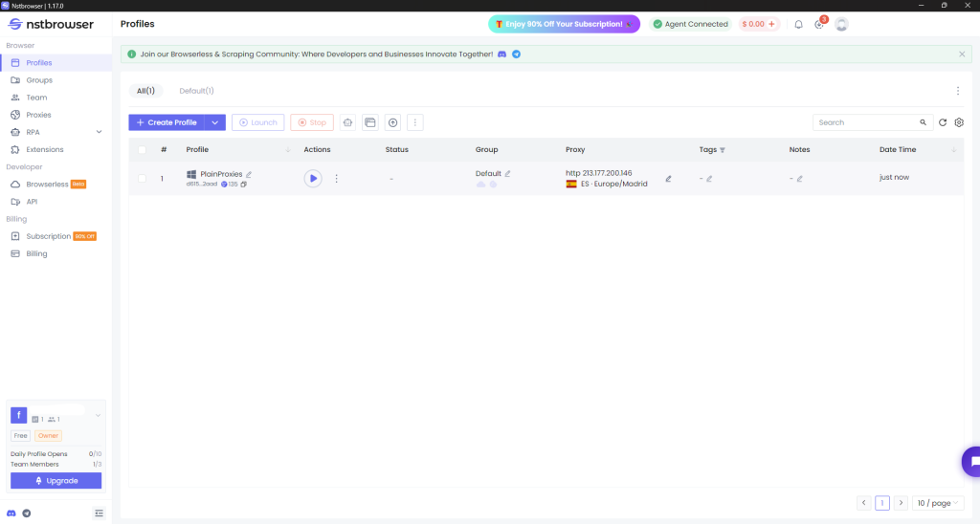Viewport: 980px width, 524px height.
Task: Open table settings gear icon
Action: [x=959, y=122]
